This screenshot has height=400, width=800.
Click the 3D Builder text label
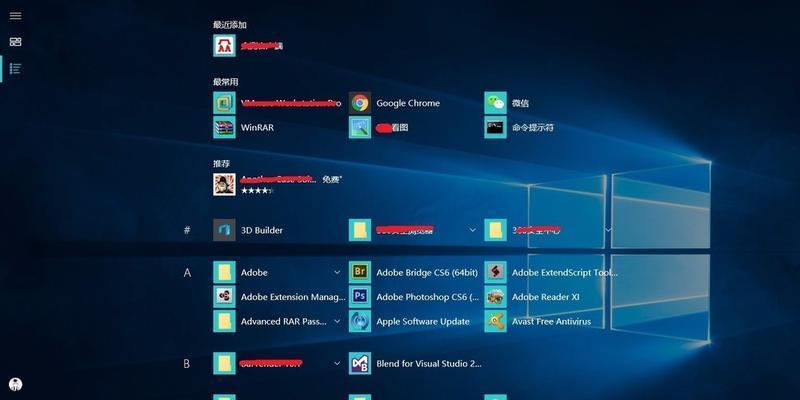(262, 230)
